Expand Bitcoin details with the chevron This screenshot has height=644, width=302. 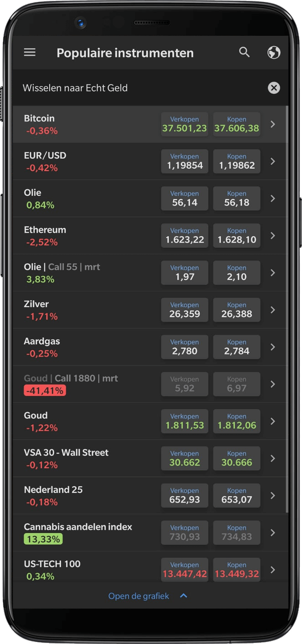(x=273, y=124)
